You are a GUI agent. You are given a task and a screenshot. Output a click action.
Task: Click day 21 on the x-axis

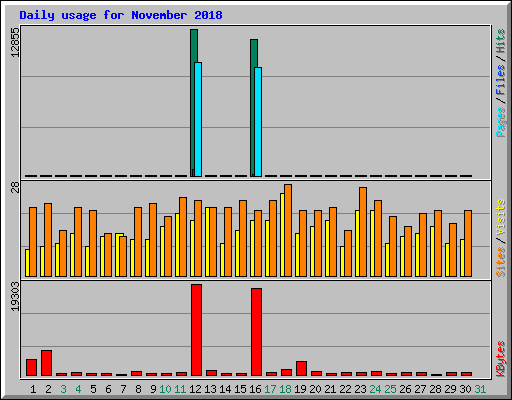[x=330, y=389]
